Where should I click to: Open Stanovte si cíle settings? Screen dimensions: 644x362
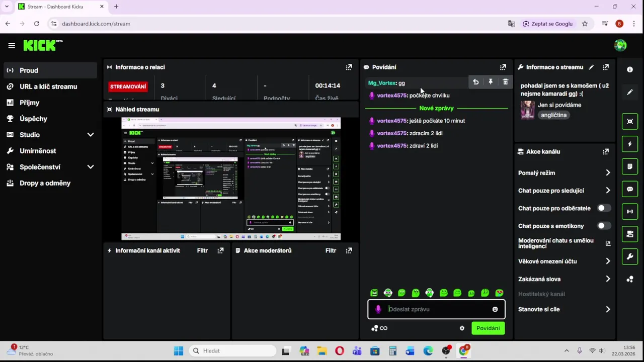pyautogui.click(x=608, y=309)
